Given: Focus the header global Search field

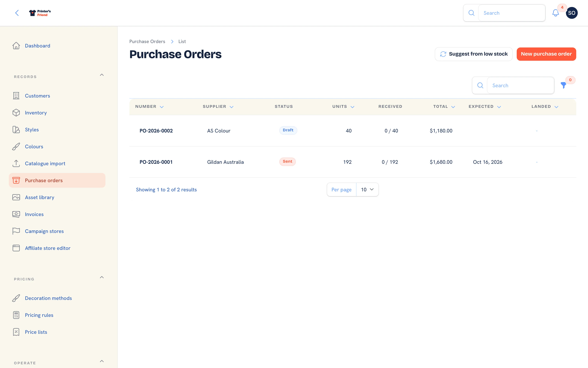Looking at the screenshot, I should (511, 13).
